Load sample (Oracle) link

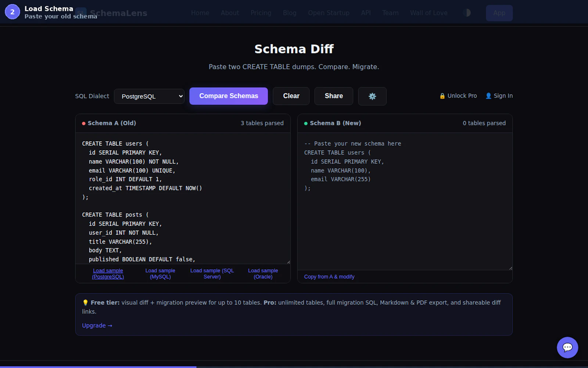click(x=263, y=273)
